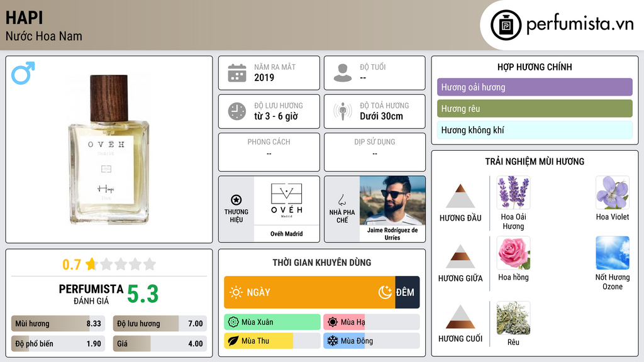Click the autumn leaf icon in Mùa Thu
The image size is (644, 362).
click(x=233, y=341)
